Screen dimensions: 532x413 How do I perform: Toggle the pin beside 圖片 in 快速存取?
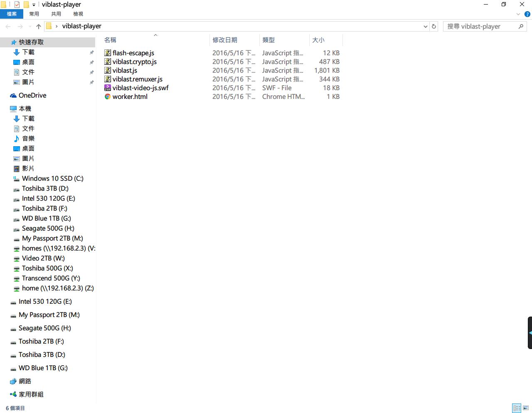91,82
